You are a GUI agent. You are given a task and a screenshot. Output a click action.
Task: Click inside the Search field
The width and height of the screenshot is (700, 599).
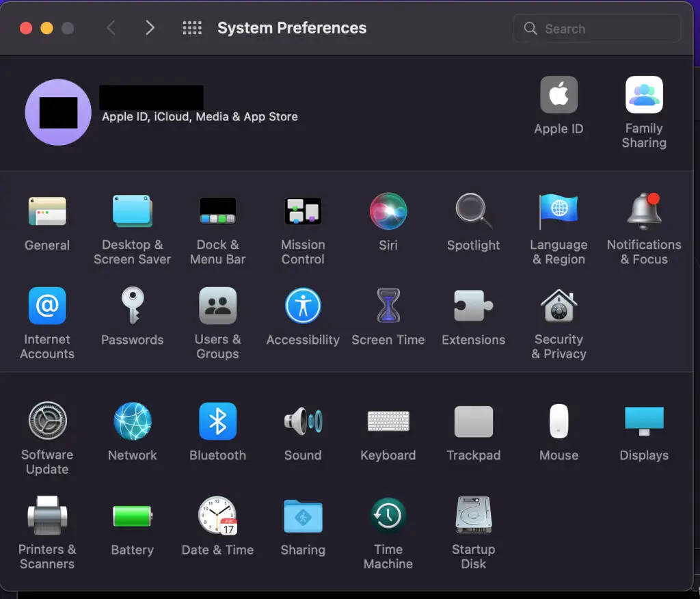[597, 28]
